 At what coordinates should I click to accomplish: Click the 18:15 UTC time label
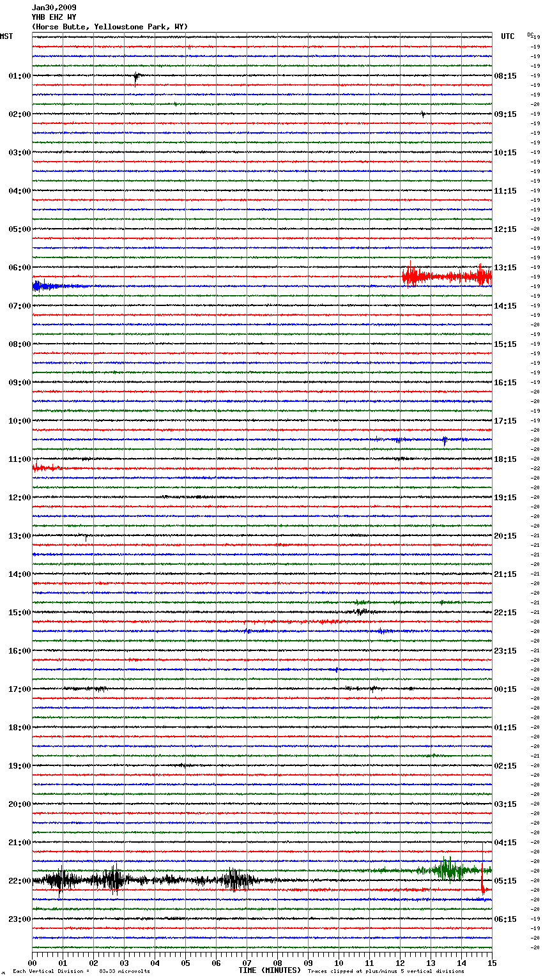pos(505,459)
